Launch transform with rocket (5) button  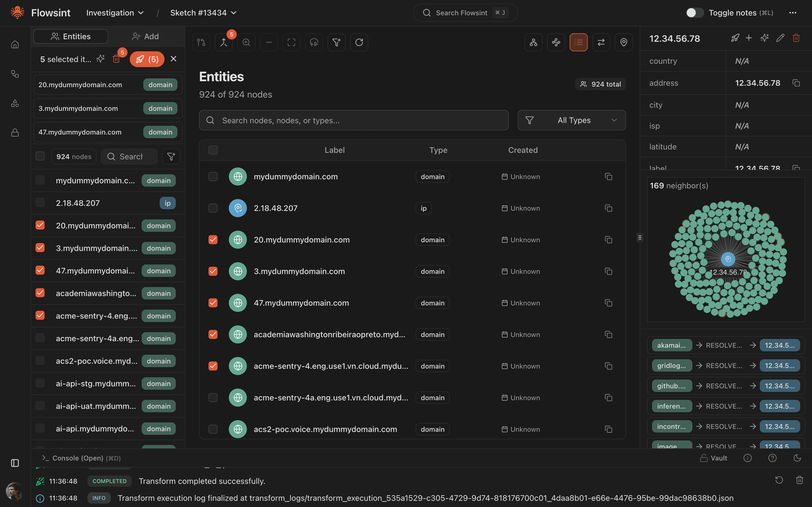tap(147, 59)
